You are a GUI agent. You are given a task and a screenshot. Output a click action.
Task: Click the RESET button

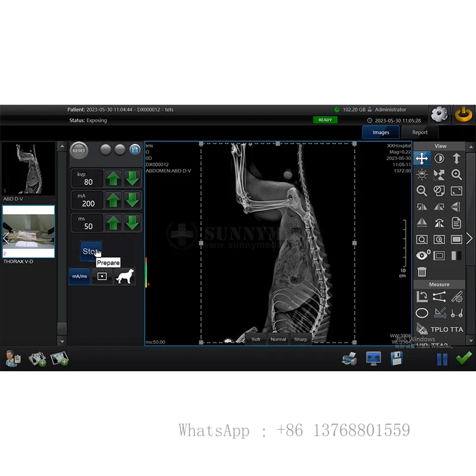[x=79, y=151]
